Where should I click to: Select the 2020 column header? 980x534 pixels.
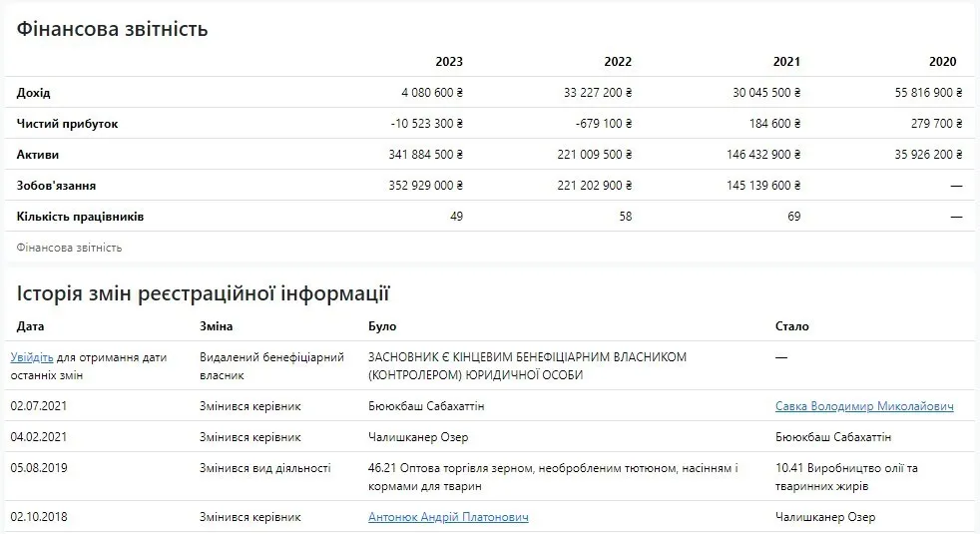click(942, 62)
